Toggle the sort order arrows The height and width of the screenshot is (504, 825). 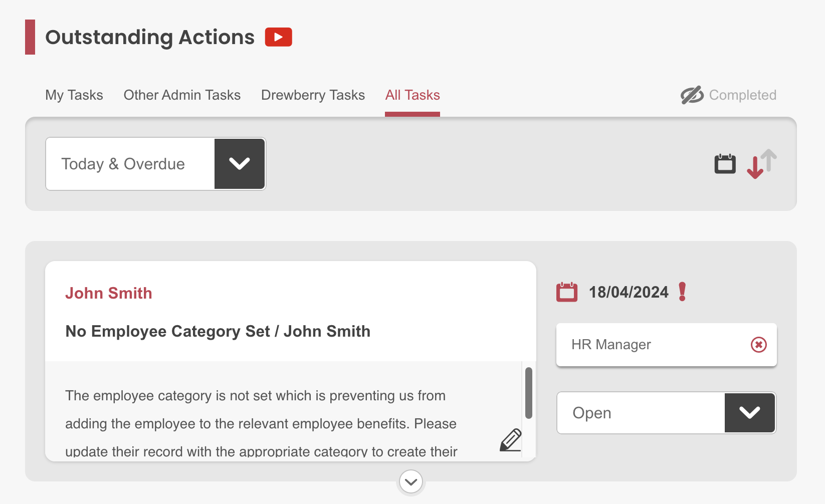pyautogui.click(x=762, y=164)
